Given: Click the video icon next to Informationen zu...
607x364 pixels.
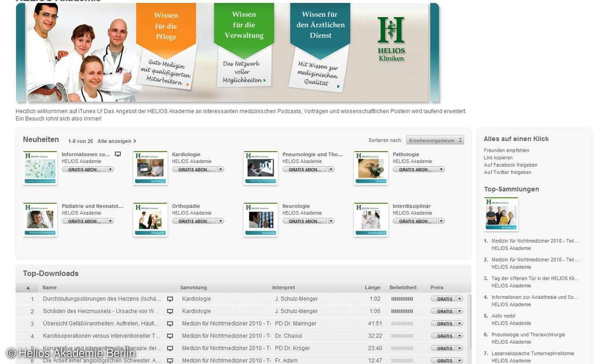Looking at the screenshot, I should [118, 154].
